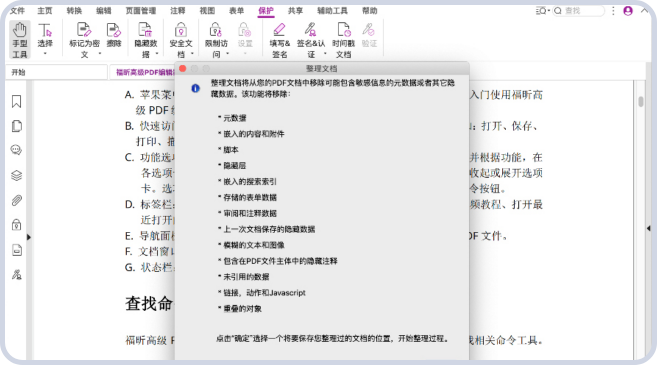The width and height of the screenshot is (657, 365).
Task: Switch to the 视图 ribbon tab
Action: [x=207, y=11]
